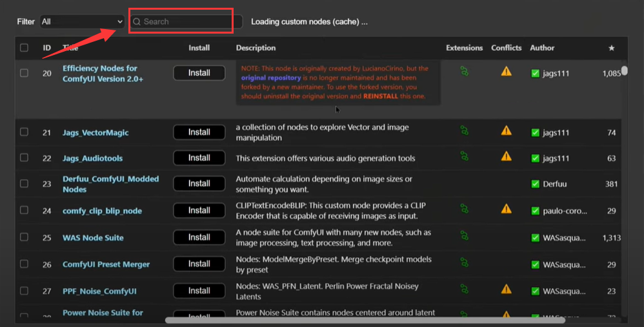Image resolution: width=644 pixels, height=327 pixels.
Task: Install ComfyUI Preset Merger
Action: (x=199, y=264)
